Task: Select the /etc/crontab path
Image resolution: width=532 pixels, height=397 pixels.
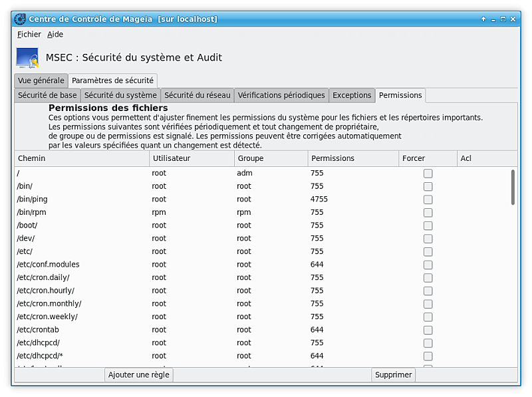Action: tap(38, 330)
